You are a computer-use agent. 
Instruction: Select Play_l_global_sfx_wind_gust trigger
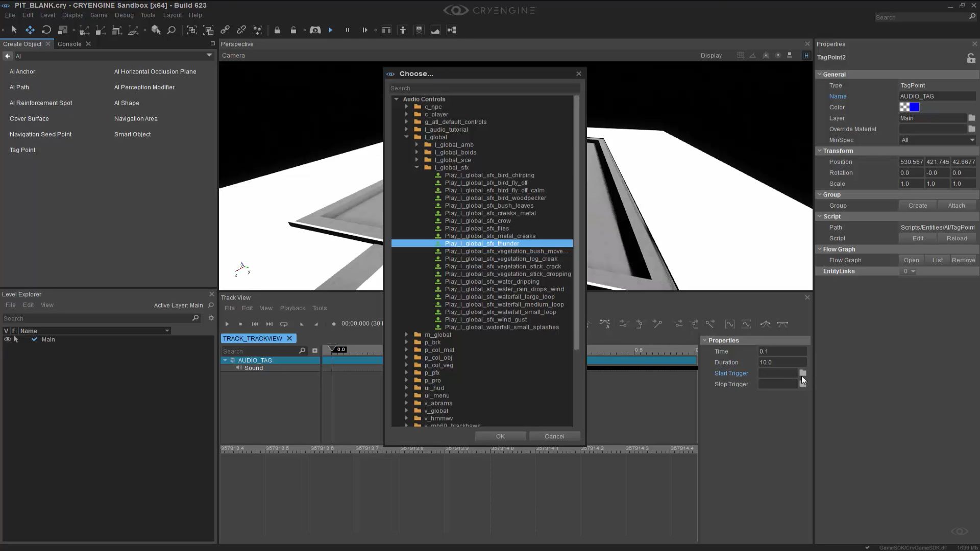point(485,320)
